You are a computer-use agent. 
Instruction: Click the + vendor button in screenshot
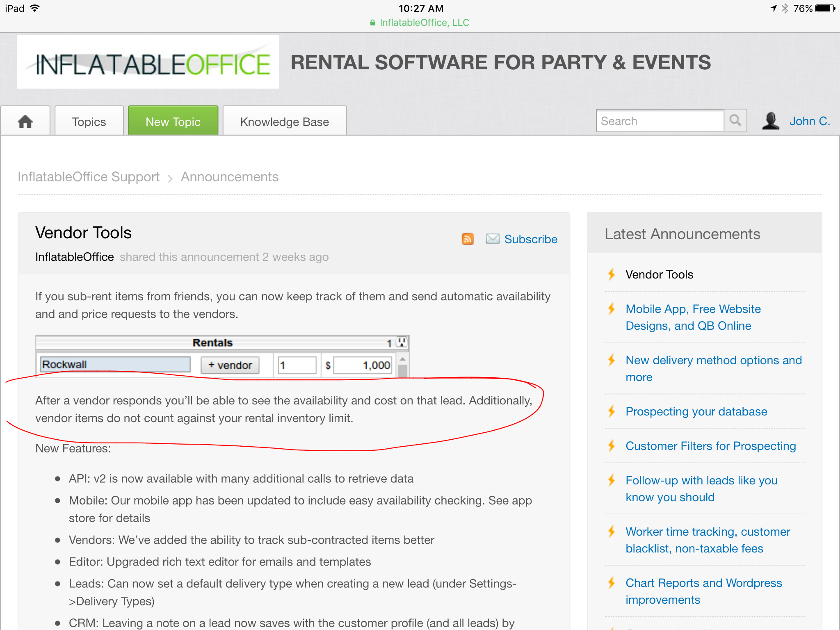pyautogui.click(x=230, y=365)
